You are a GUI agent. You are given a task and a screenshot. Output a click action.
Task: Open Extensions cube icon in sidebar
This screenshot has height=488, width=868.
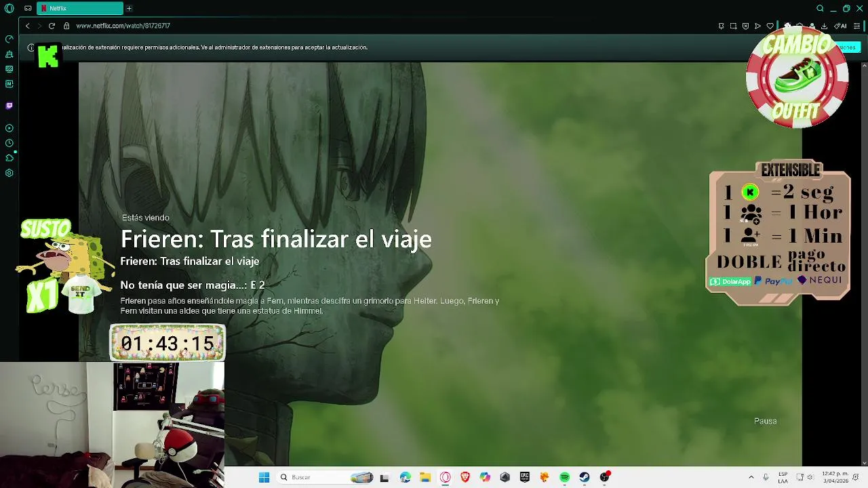tap(9, 158)
